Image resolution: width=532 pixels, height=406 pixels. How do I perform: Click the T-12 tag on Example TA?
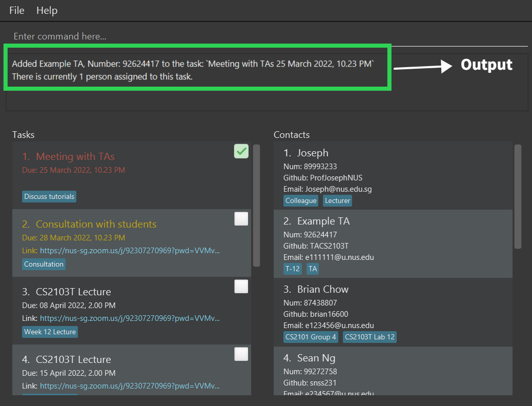(293, 269)
